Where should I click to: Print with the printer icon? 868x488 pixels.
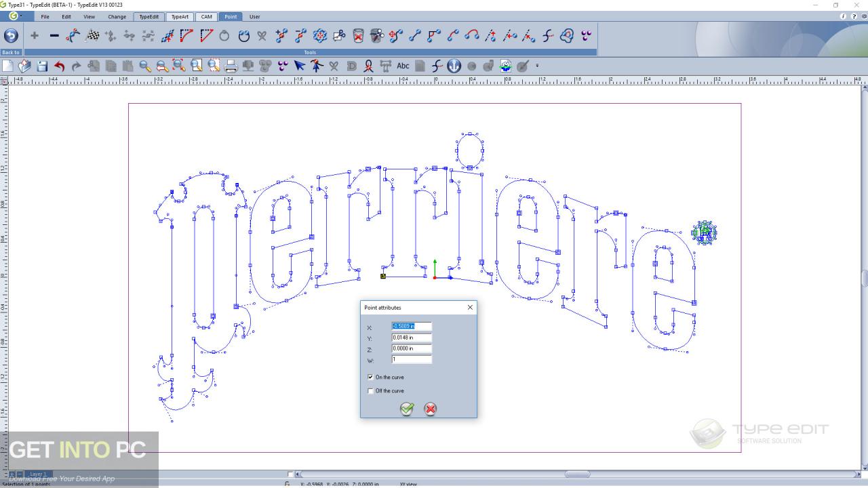(x=231, y=66)
